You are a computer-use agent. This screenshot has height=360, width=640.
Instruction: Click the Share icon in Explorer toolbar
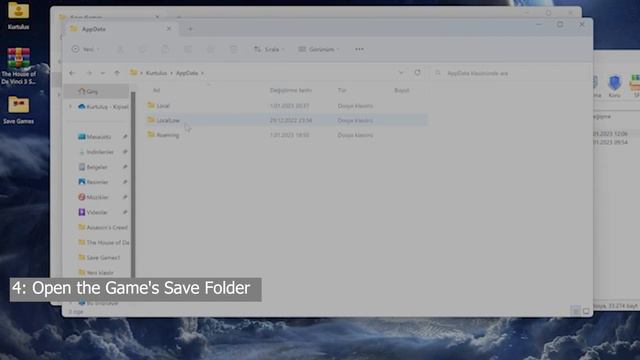tap(211, 49)
